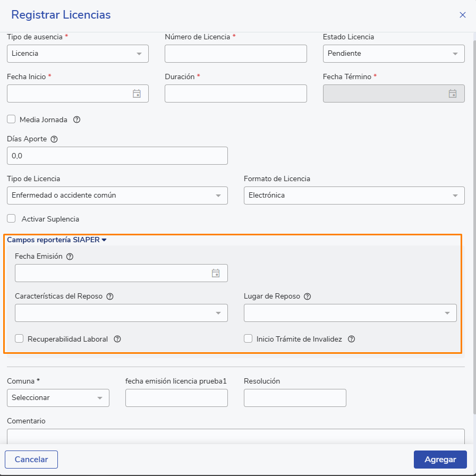Expand the Estado Licencia dropdown
The width and height of the screenshot is (476, 476).
(x=394, y=54)
